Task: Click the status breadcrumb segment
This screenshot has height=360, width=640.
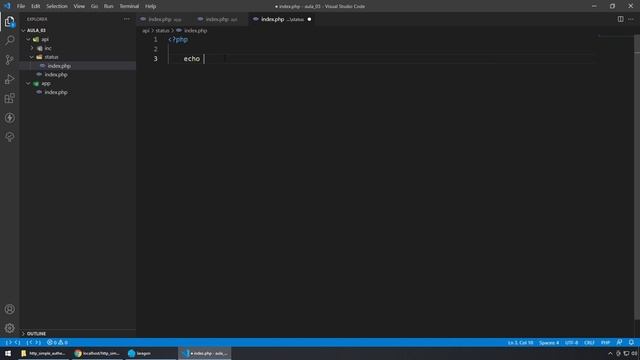Action: click(162, 31)
